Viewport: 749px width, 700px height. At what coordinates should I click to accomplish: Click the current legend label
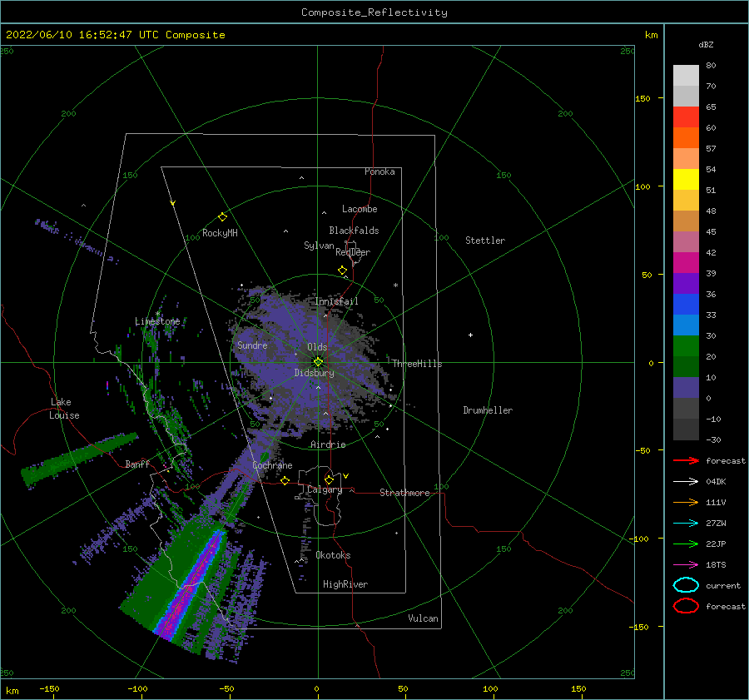click(723, 585)
